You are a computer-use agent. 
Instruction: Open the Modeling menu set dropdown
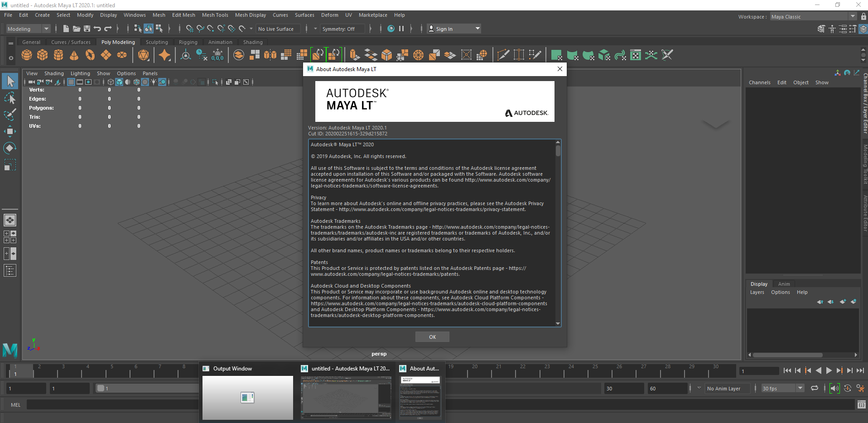[28, 29]
